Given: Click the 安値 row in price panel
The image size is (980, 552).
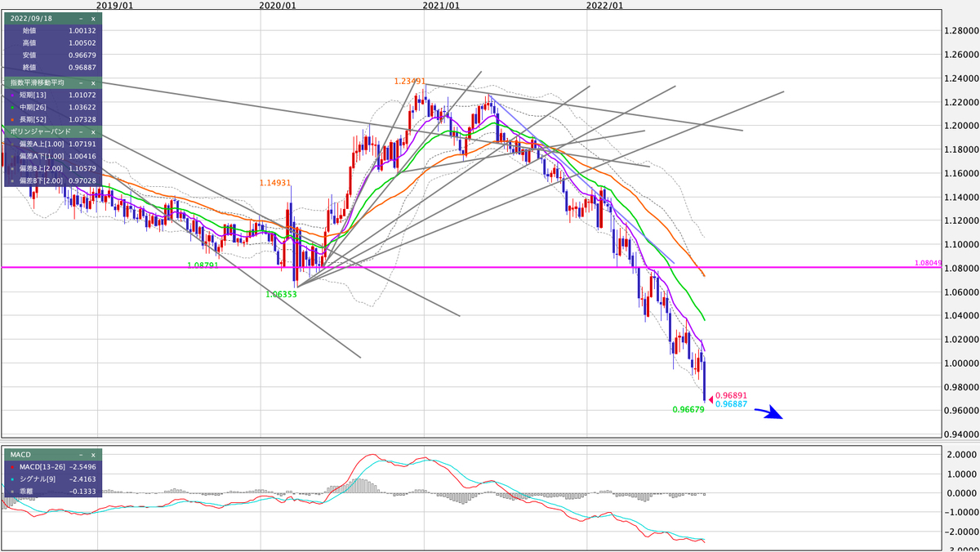Looking at the screenshot, I should tap(51, 55).
